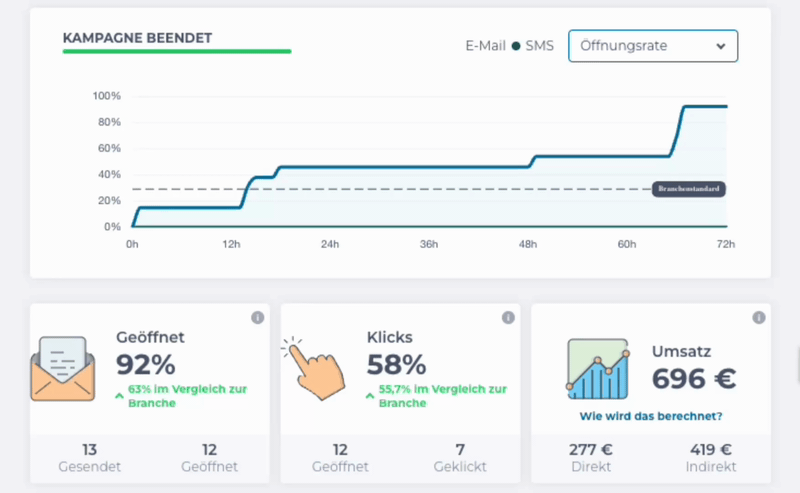The image size is (800, 493).
Task: Click the info icon on Geöffnet card
Action: (257, 318)
